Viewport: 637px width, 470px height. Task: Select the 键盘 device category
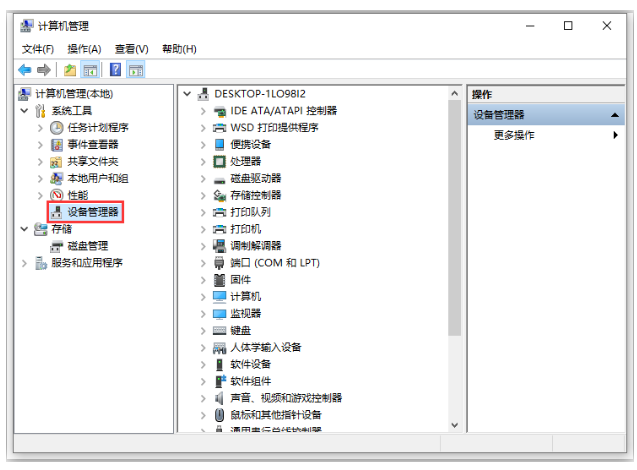[240, 330]
